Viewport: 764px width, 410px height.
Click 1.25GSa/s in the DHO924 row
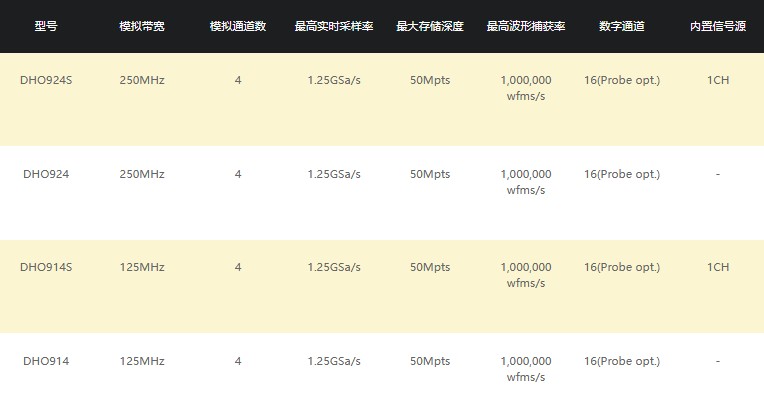[x=334, y=174]
